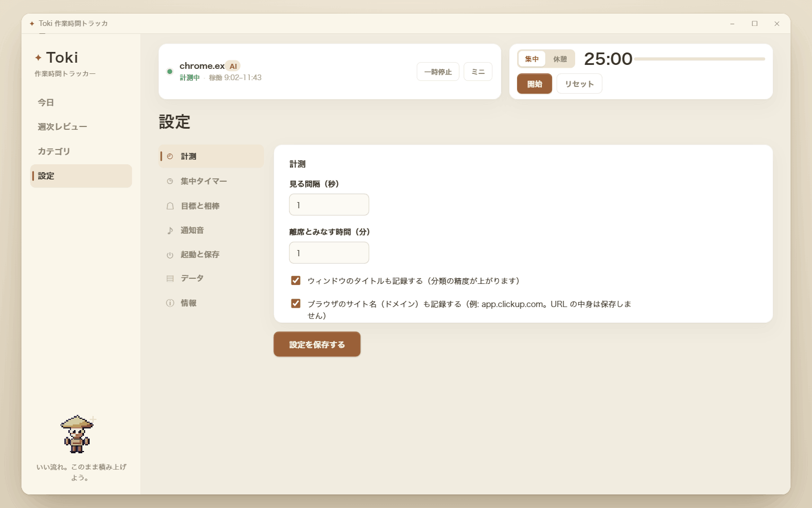This screenshot has height=508, width=812.
Task: Click the 見る間隔(秒) input field
Action: tap(329, 205)
